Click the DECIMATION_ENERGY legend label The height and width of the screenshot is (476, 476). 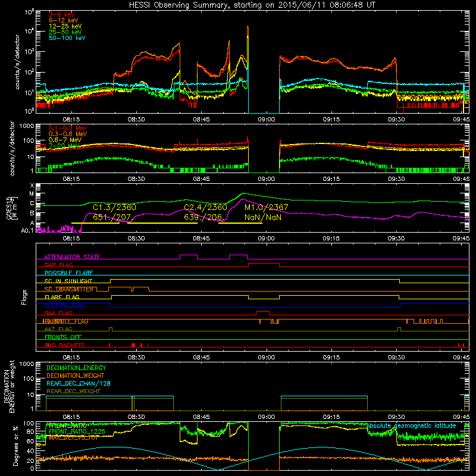point(76,368)
